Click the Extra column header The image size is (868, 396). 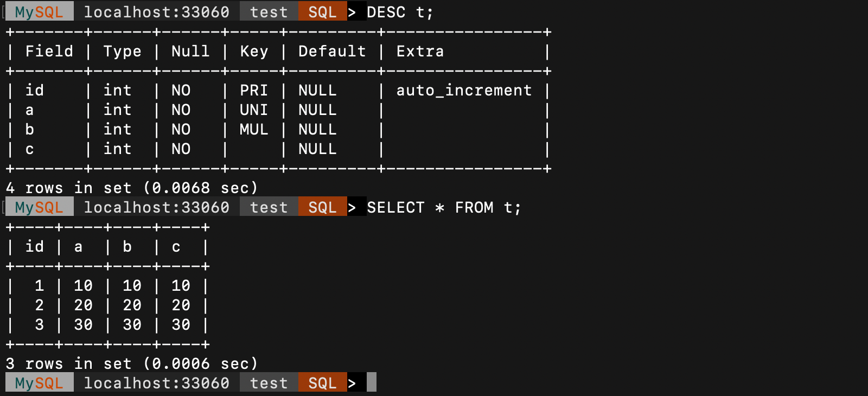click(420, 51)
